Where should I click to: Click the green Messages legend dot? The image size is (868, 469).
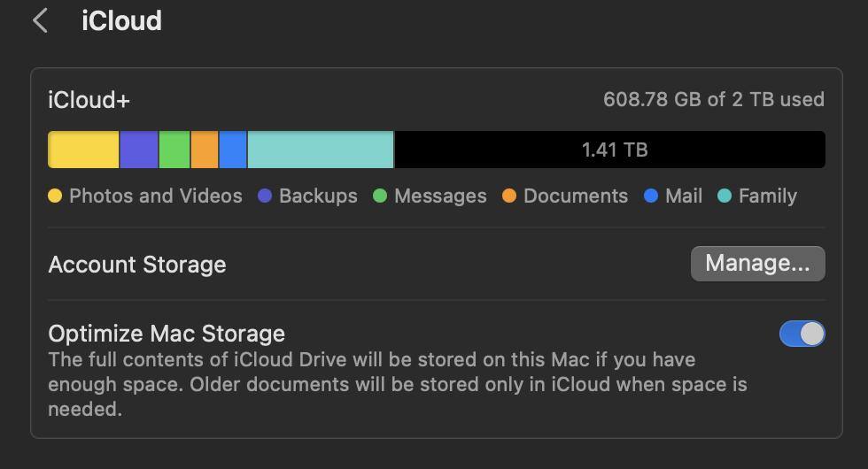pyautogui.click(x=380, y=196)
